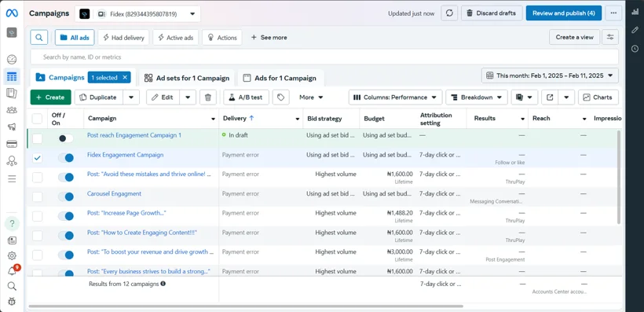644x312 pixels.
Task: Click the Create a view button
Action: (x=574, y=37)
